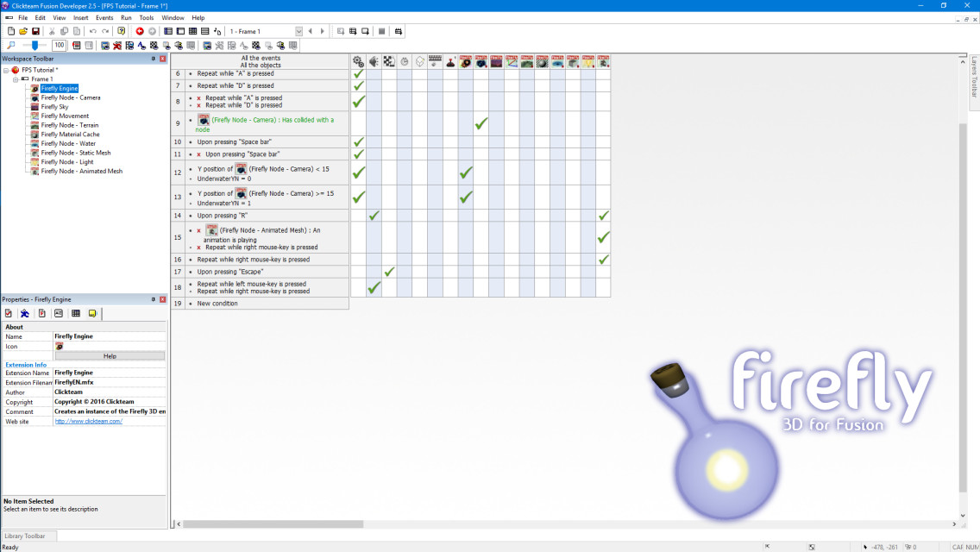Switch to the Frame Editor icon
The image size is (980, 552).
click(x=179, y=31)
